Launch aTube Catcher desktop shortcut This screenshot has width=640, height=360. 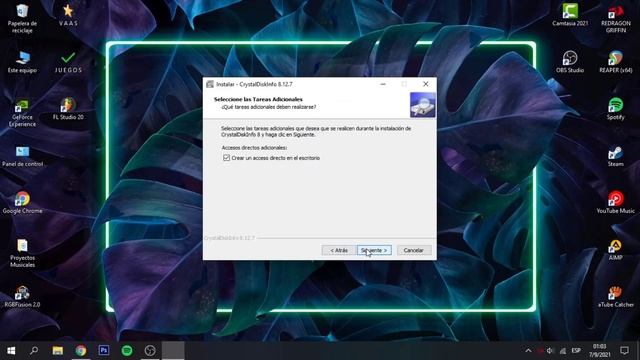point(616,297)
